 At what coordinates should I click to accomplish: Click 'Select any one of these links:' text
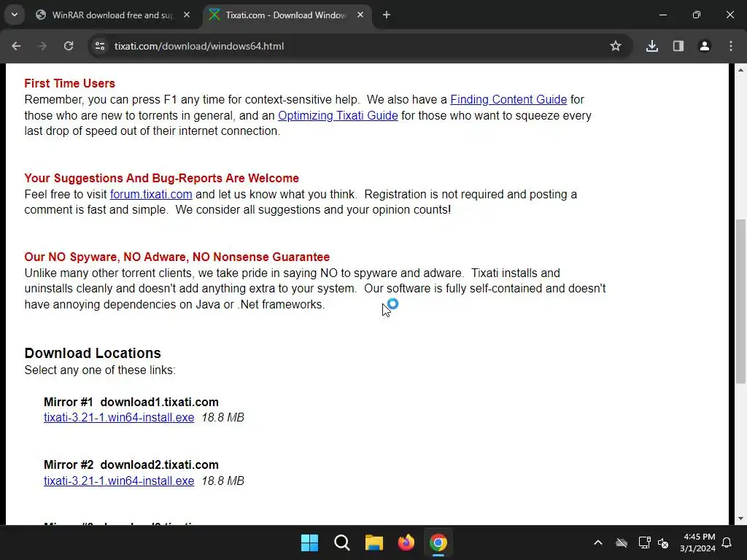click(x=100, y=370)
